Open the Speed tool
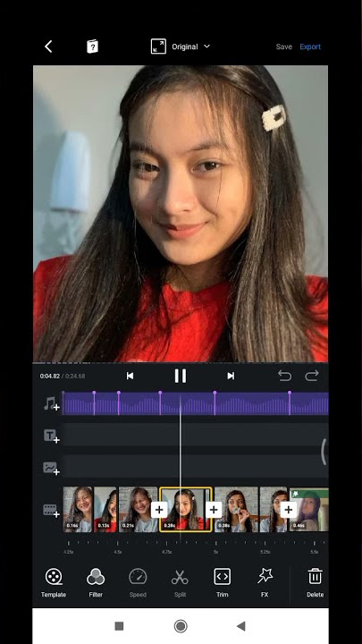The height and width of the screenshot is (644, 362). pyautogui.click(x=138, y=582)
